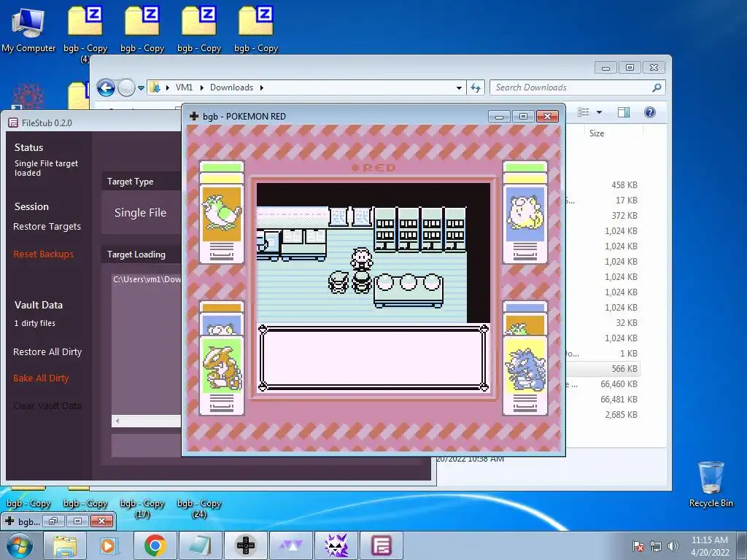747x560 pixels.
Task: Click the FileStub title bar icon
Action: tap(13, 122)
